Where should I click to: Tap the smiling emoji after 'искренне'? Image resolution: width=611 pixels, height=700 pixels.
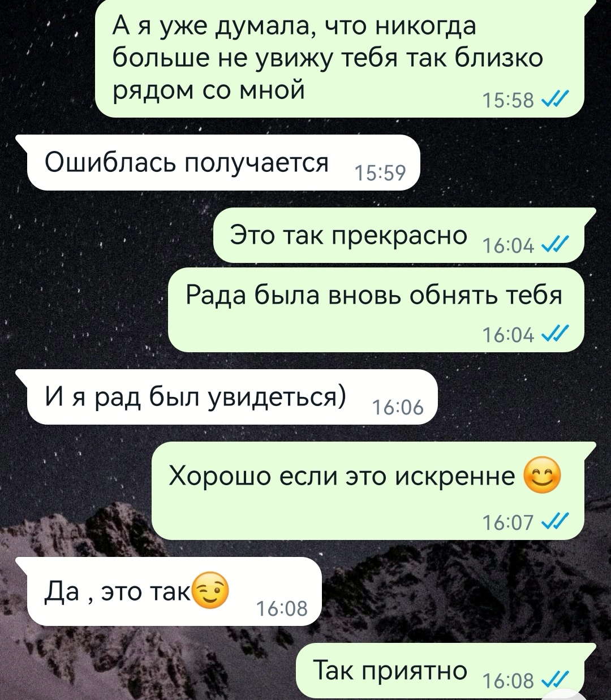[x=543, y=477]
